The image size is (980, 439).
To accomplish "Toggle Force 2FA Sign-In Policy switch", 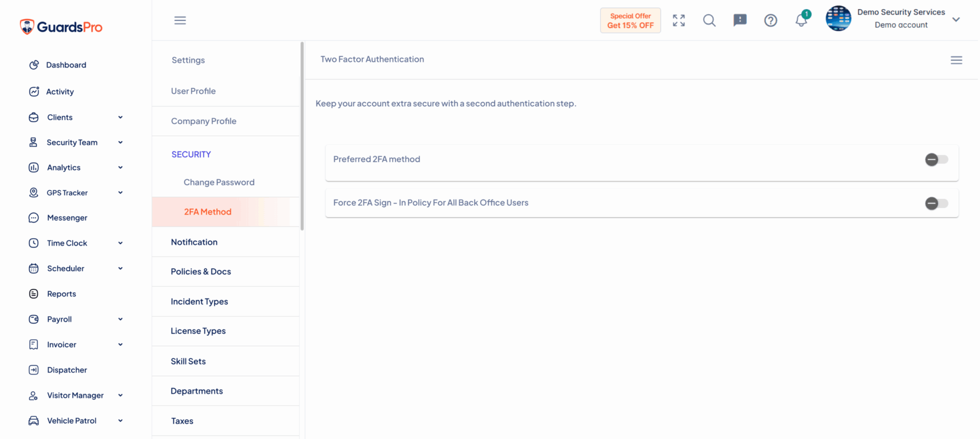I will point(936,203).
